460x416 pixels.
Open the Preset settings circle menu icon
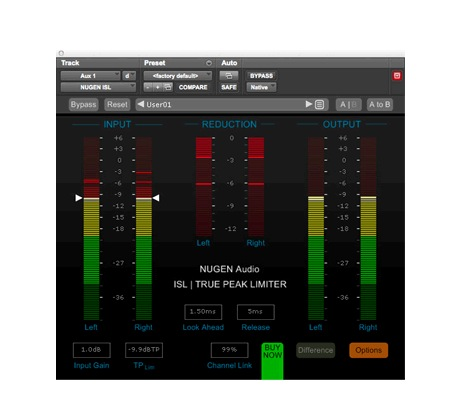click(x=209, y=63)
